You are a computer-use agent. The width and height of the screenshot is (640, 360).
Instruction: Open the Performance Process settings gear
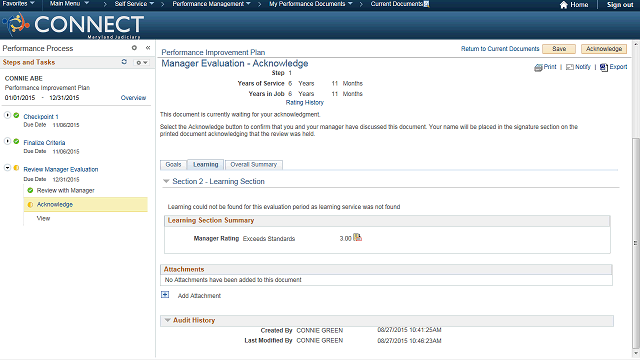click(x=134, y=48)
